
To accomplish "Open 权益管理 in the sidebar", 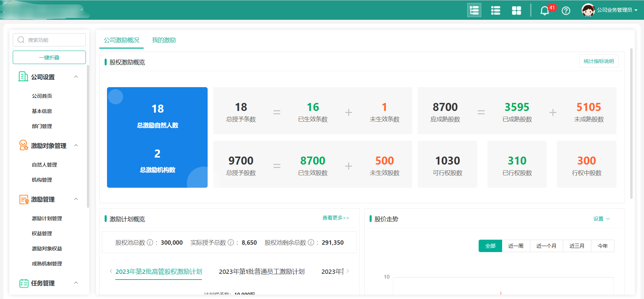I will point(42,233).
